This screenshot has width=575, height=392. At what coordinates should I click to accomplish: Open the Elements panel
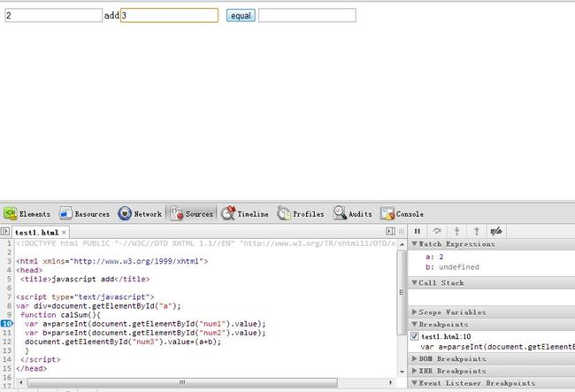pyautogui.click(x=27, y=213)
